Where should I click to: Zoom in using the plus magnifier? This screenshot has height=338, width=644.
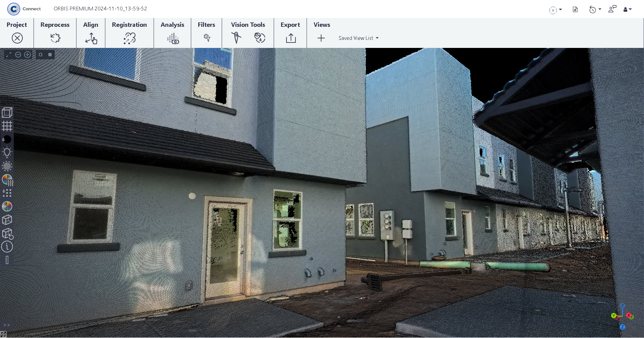click(28, 54)
